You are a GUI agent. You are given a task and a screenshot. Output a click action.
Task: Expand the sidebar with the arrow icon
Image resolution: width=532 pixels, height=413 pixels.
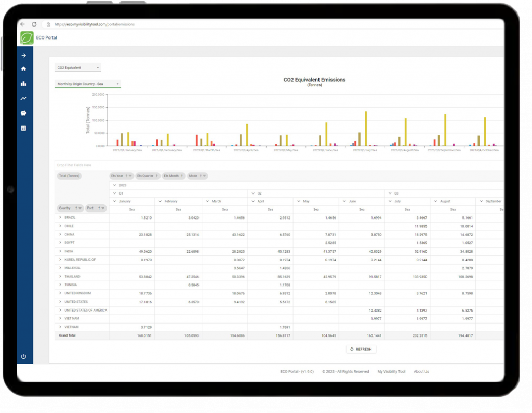tap(23, 55)
